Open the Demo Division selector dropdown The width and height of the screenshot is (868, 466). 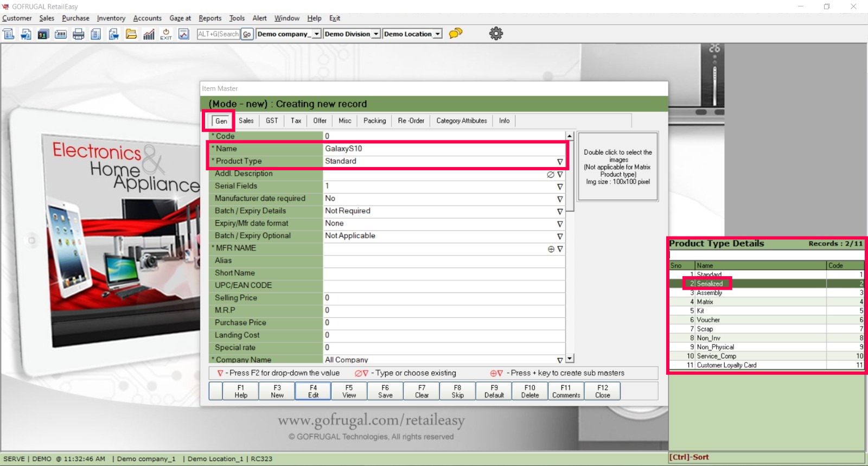point(376,34)
